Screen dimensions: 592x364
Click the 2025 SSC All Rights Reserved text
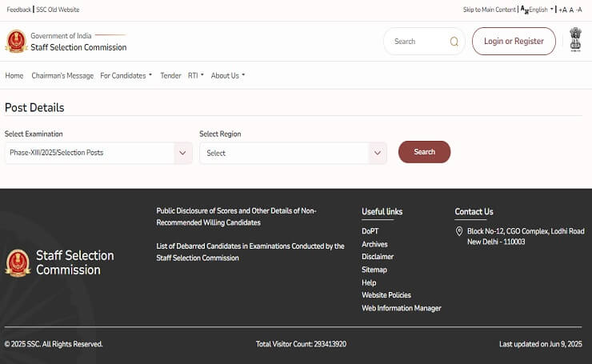tap(54, 344)
